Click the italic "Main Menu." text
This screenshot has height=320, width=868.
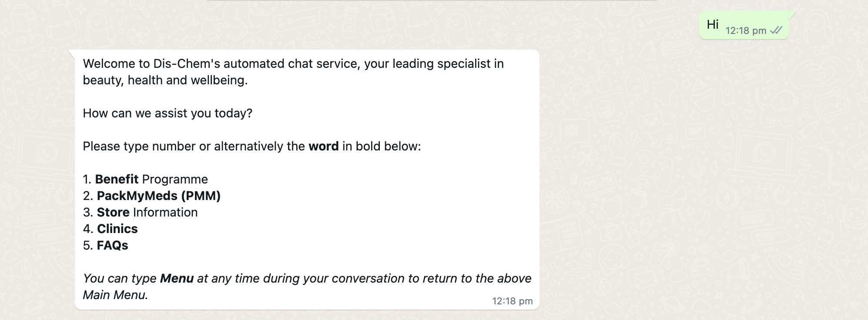pos(115,295)
